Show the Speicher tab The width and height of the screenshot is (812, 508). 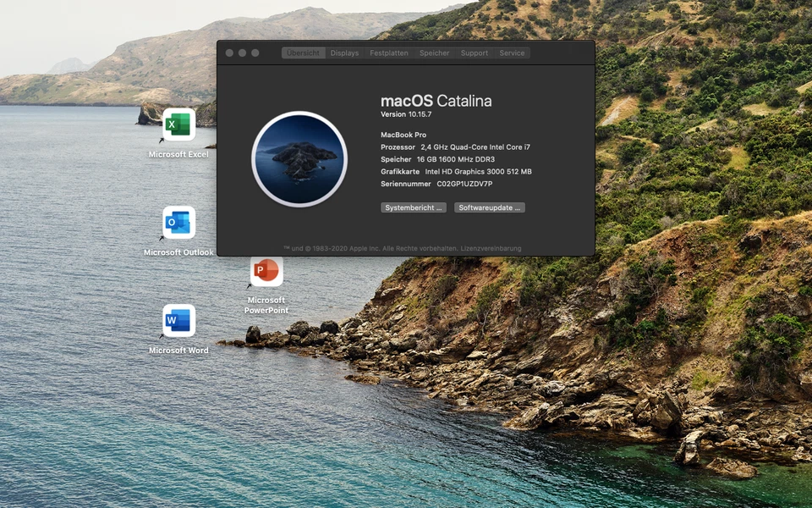tap(435, 52)
